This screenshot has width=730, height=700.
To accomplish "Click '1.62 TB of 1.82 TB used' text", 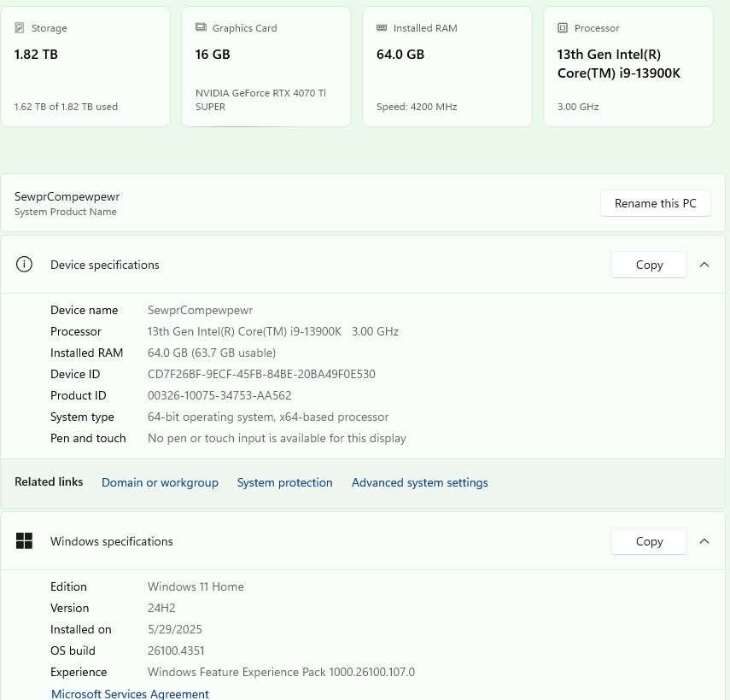I will click(x=66, y=107).
